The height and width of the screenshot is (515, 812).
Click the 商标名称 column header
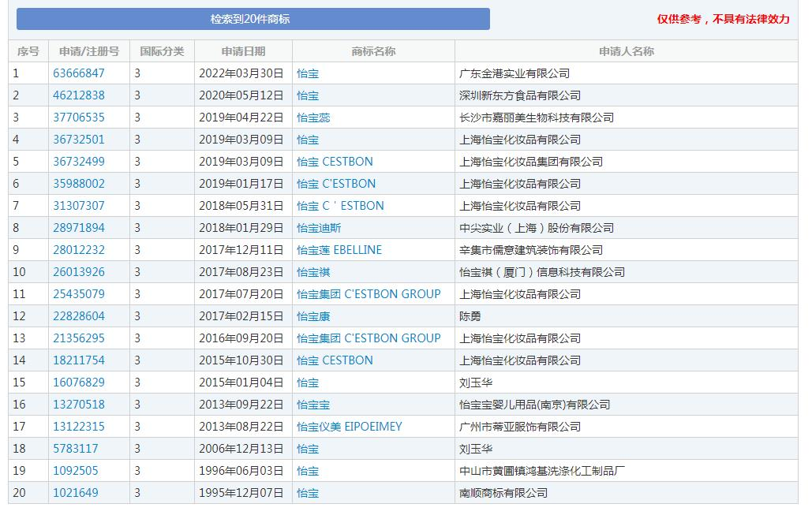pyautogui.click(x=373, y=51)
